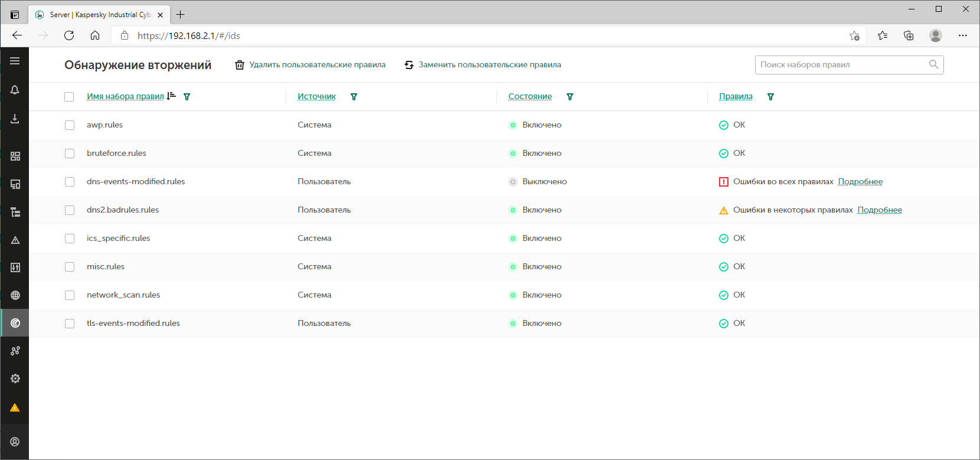Check the misc.rules row checkbox
The height and width of the screenshot is (460, 980).
click(x=70, y=267)
